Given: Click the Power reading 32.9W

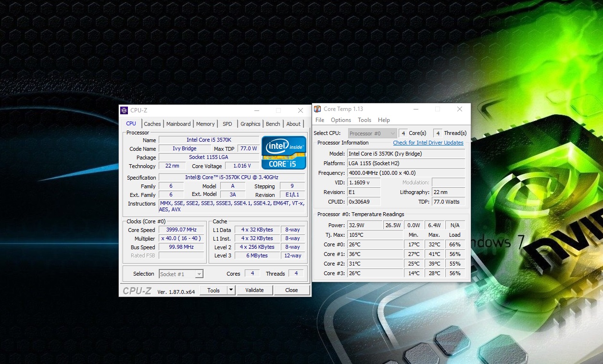Looking at the screenshot, I should [x=364, y=225].
